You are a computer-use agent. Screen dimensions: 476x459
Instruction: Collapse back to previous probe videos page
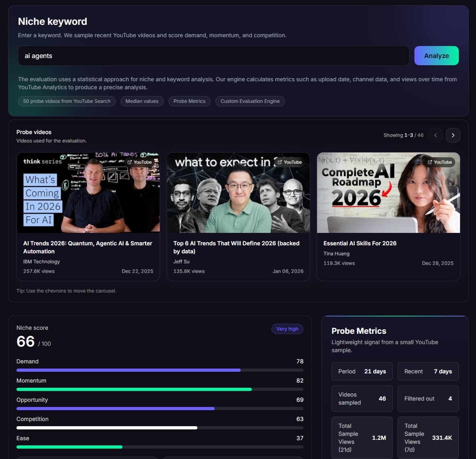coord(435,135)
